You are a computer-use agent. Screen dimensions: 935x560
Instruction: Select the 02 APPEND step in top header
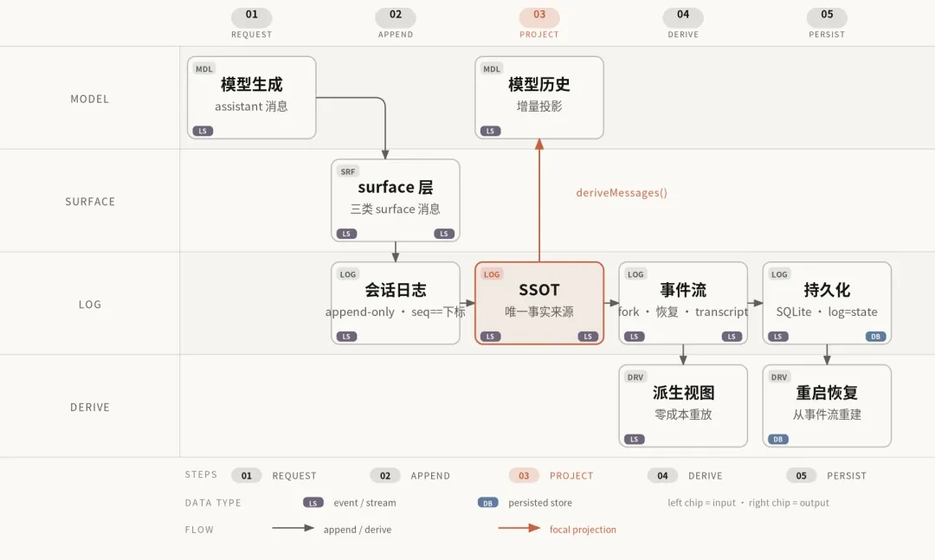(x=396, y=23)
